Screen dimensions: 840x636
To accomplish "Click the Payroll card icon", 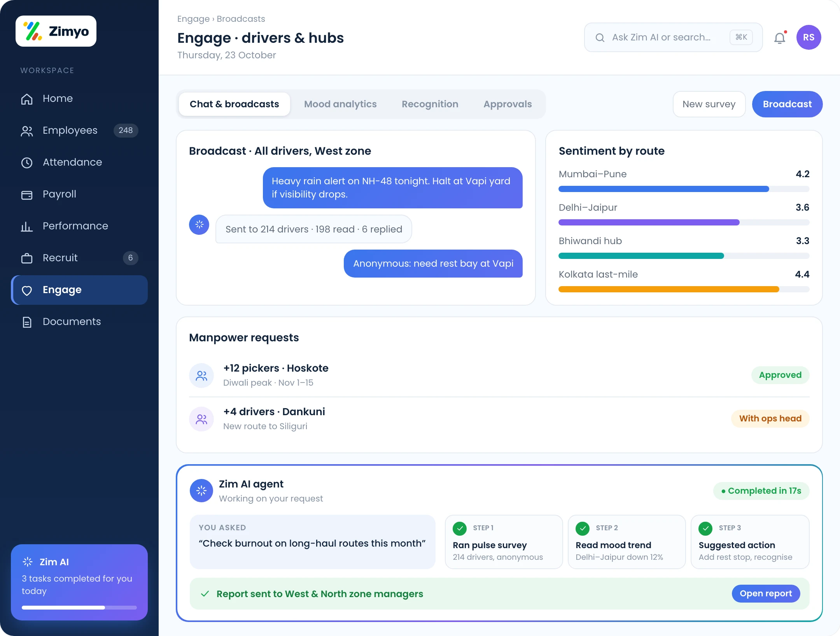I will [x=27, y=194].
